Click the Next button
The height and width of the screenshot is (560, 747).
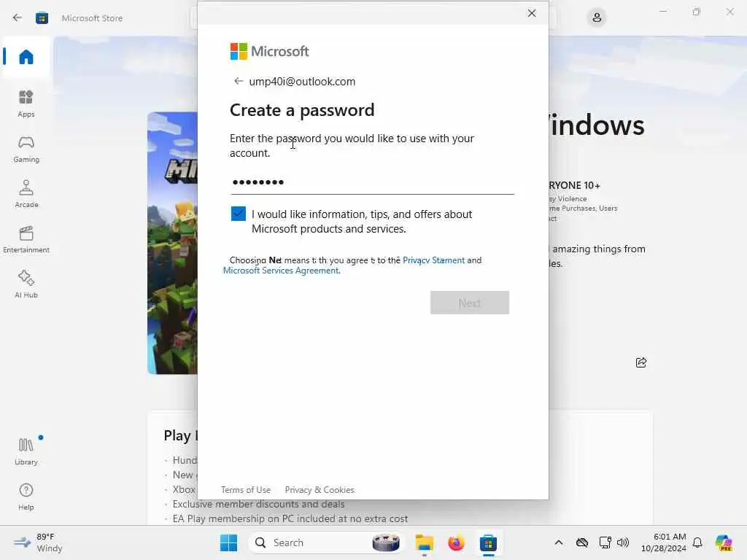[469, 303]
